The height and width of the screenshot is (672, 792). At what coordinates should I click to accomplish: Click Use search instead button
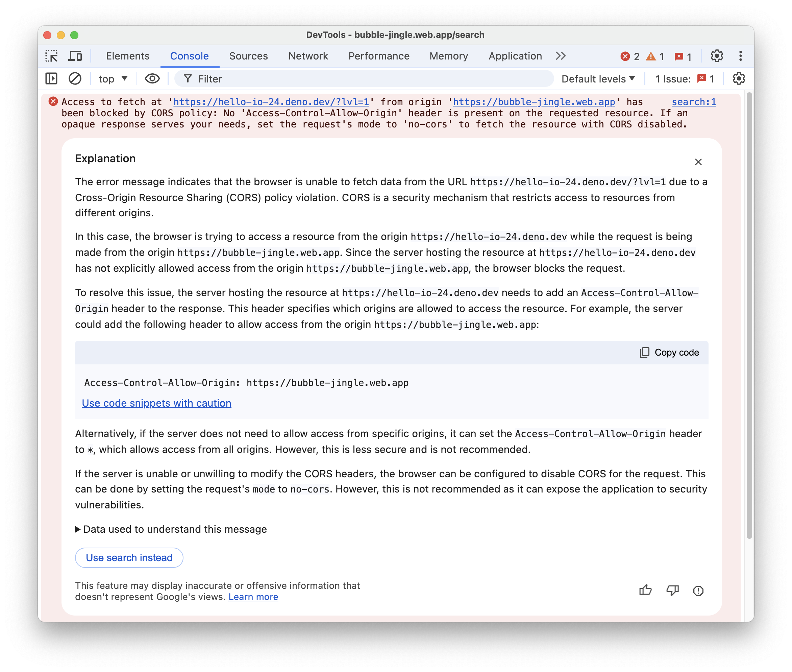tap(129, 557)
